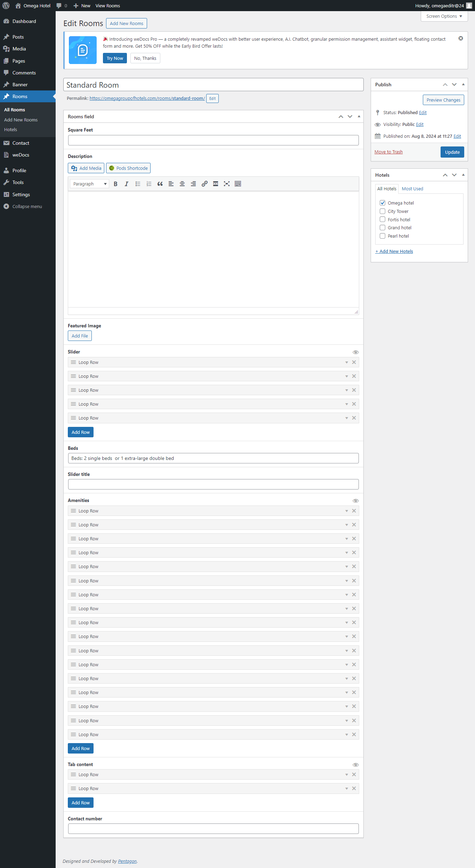
Task: Insert a blockquote in the Description editor
Action: (x=160, y=184)
